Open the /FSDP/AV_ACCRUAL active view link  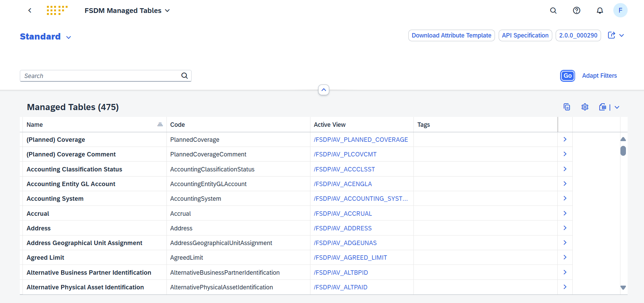click(343, 214)
